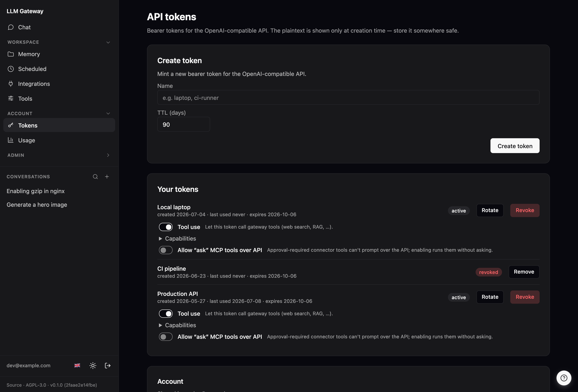Click the Tokens key icon
This screenshot has width=578, height=392.
[11, 125]
